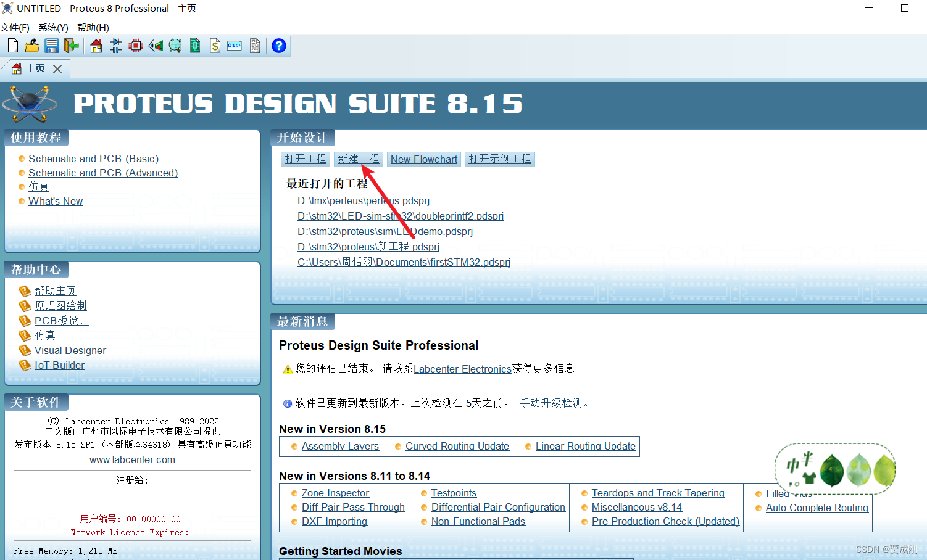Open the Auto Complete Routing link

817,508
